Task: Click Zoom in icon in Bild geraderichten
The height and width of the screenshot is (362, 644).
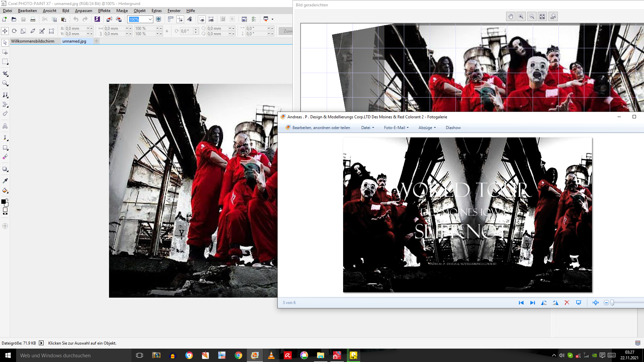Action: point(521,16)
